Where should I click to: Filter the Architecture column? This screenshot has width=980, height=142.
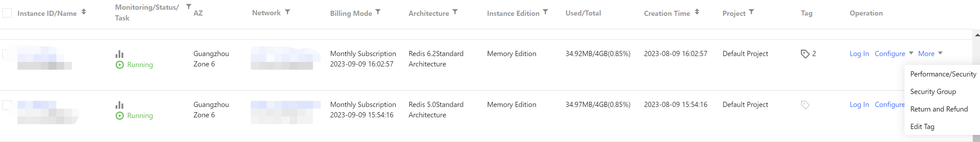coord(455,12)
